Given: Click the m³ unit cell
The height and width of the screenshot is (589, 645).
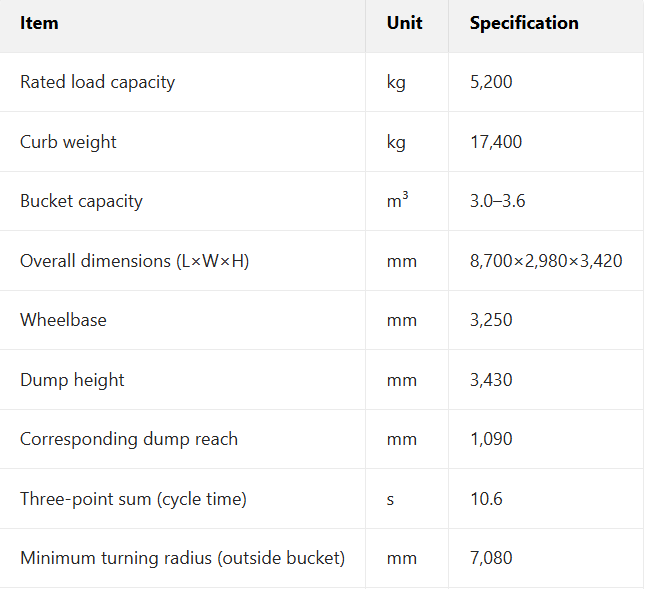Looking at the screenshot, I should pyautogui.click(x=397, y=201).
